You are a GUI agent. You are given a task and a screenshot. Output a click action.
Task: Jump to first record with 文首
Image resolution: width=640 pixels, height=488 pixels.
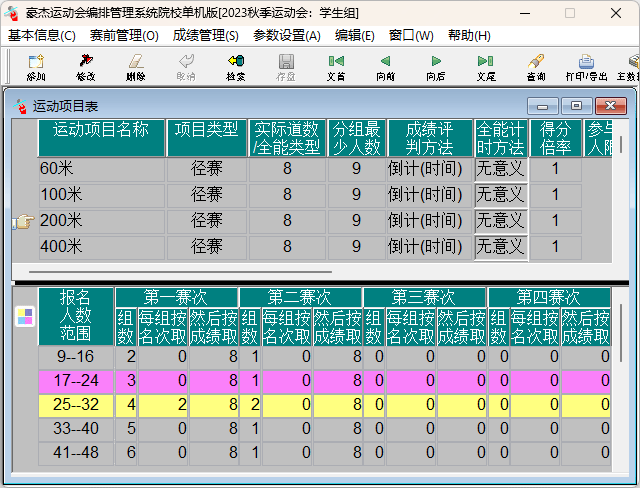(x=336, y=67)
